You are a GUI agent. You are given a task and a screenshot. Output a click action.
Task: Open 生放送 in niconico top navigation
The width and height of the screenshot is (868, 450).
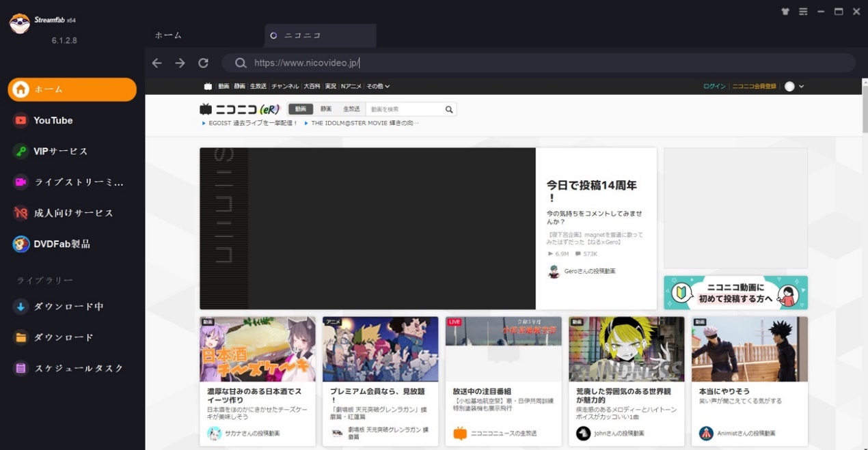tap(258, 87)
